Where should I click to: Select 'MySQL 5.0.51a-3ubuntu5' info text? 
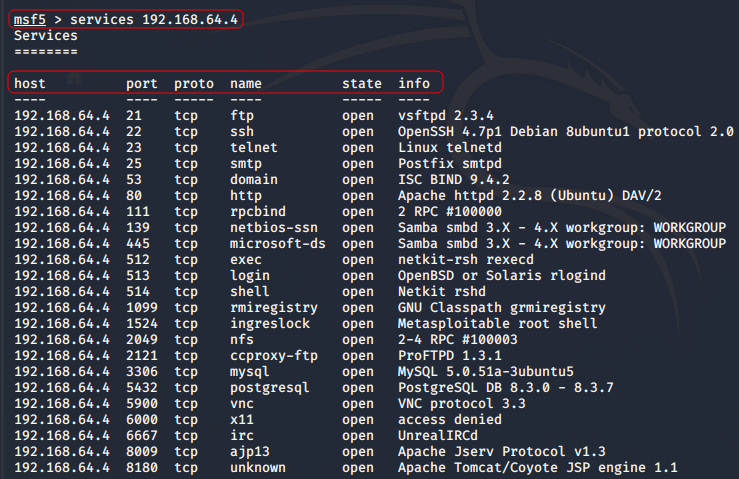(x=486, y=372)
